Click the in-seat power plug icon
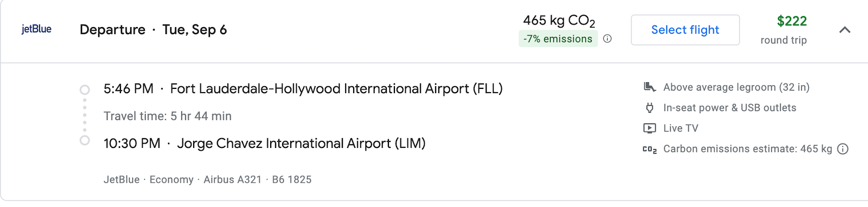The height and width of the screenshot is (207, 868). coord(649,108)
